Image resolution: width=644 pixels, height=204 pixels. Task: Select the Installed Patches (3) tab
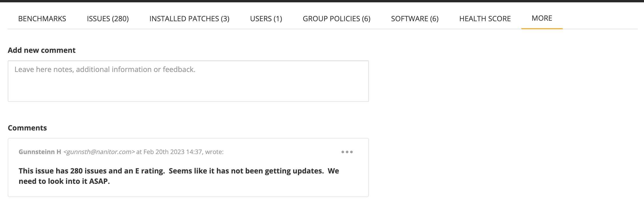pos(189,19)
